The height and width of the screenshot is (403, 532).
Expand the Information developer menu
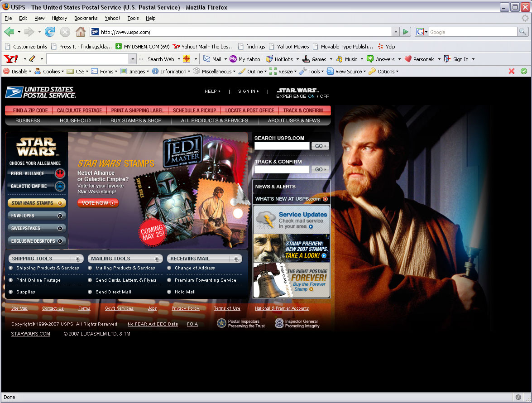171,71
